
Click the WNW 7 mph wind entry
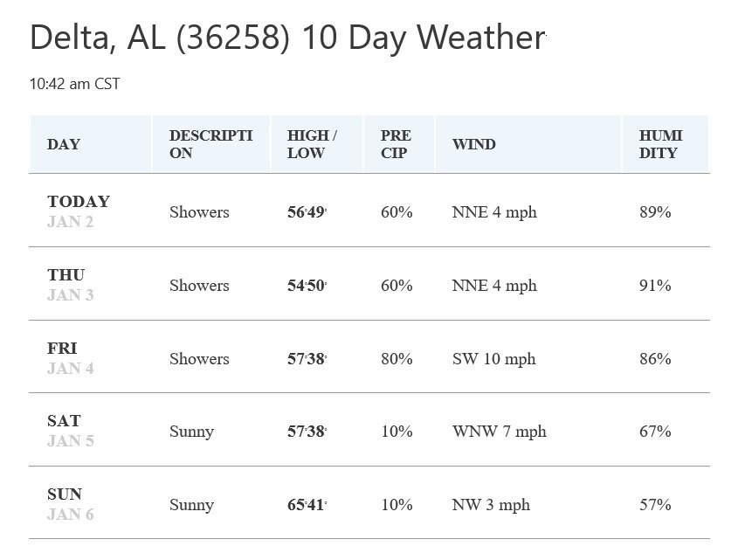coord(500,432)
